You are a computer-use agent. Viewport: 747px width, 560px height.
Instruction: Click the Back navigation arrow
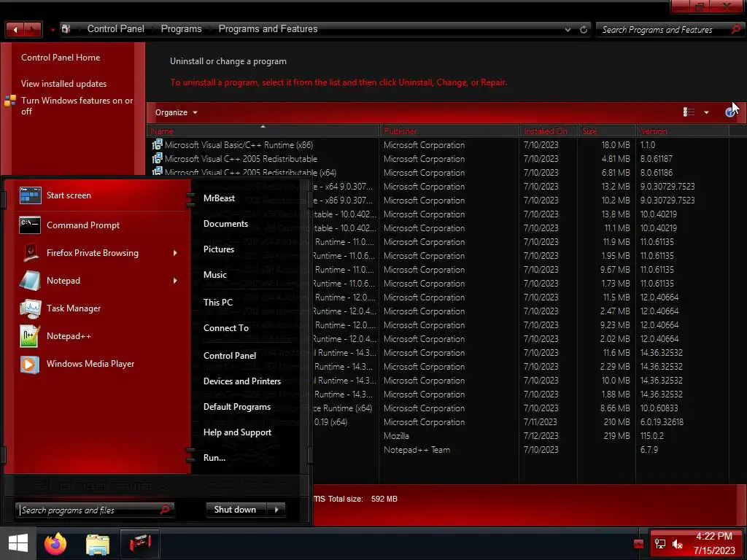click(x=15, y=29)
